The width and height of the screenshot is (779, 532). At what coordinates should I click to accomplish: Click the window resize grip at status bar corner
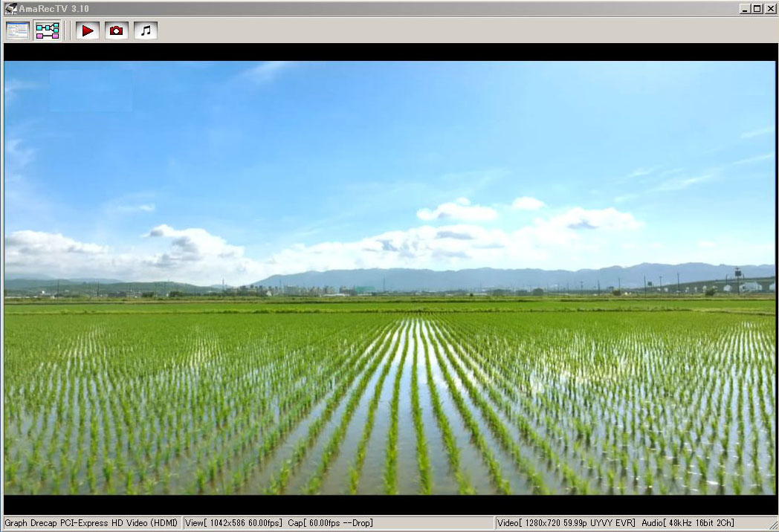773,525
